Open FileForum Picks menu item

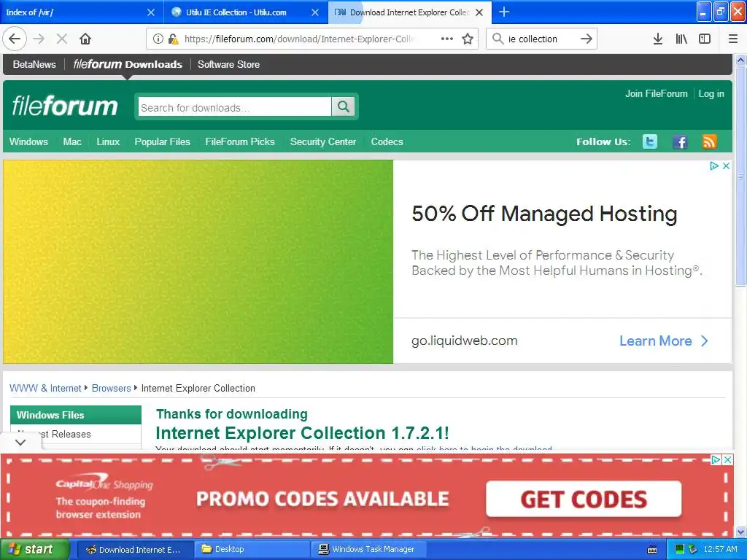240,142
